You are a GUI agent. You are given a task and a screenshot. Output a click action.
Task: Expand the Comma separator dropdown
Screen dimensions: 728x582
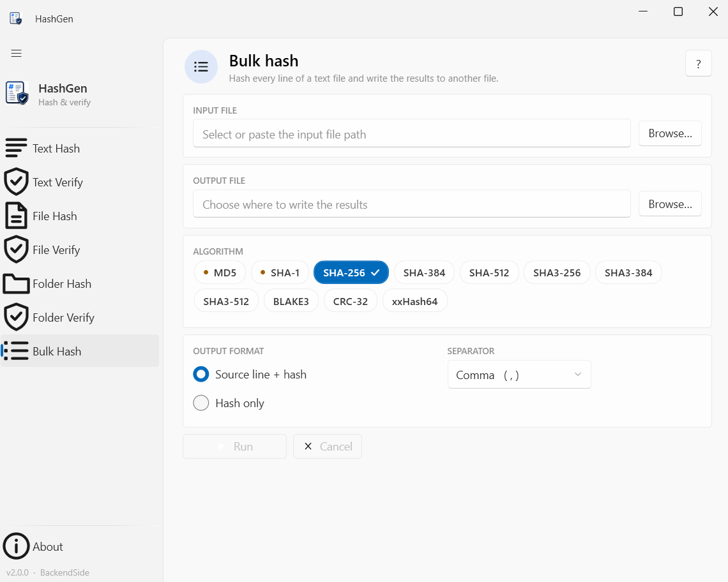coord(519,375)
